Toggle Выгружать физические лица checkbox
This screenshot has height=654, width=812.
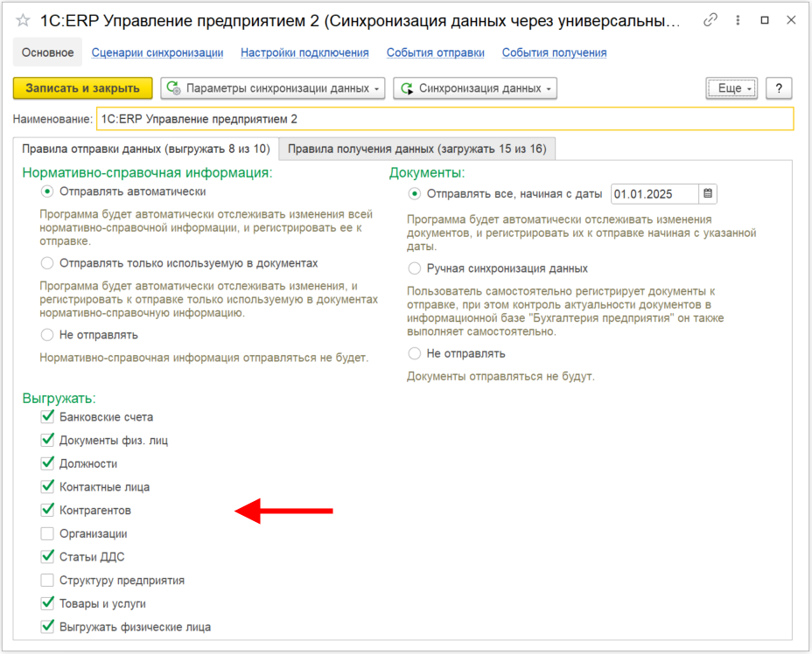click(47, 627)
